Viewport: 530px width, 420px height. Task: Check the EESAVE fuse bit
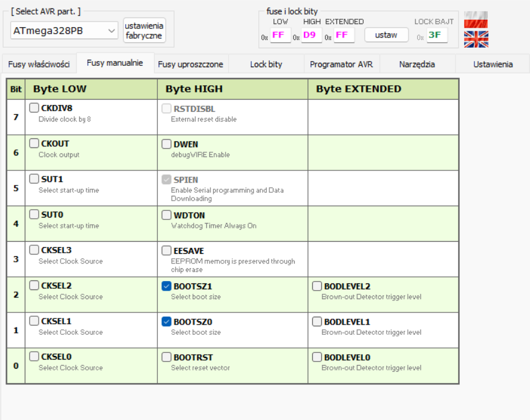pos(166,251)
